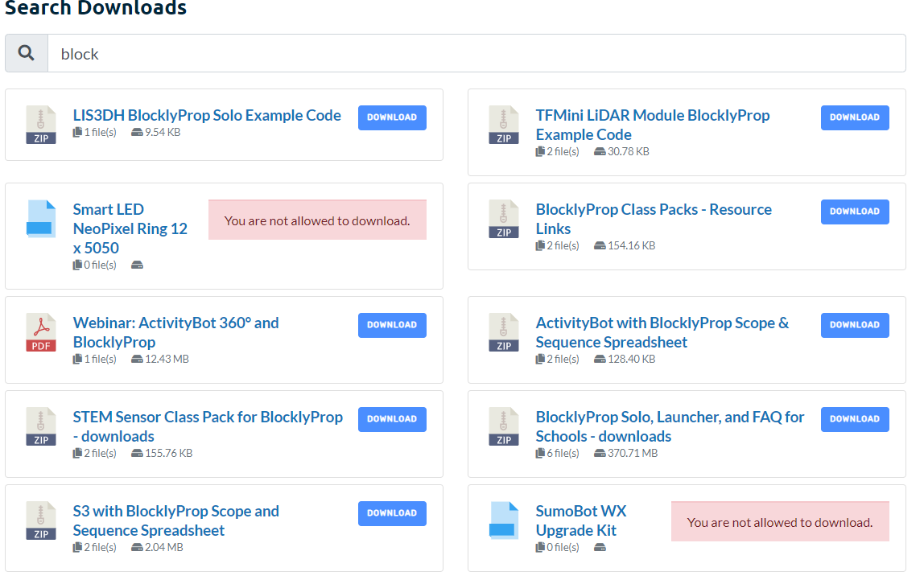Open SumoBot WX Upgrade Kit link
This screenshot has width=924, height=580.
coord(581,520)
